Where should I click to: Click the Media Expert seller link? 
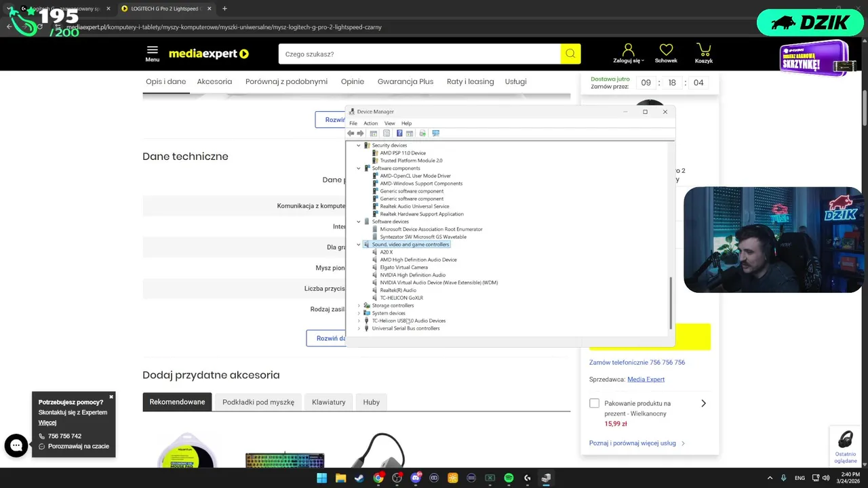click(646, 380)
